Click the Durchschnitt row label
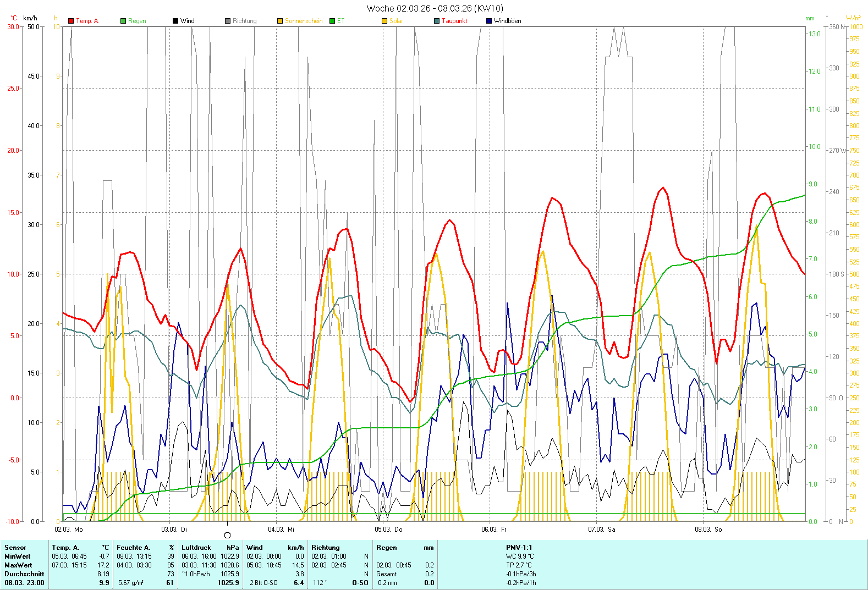 point(24,574)
